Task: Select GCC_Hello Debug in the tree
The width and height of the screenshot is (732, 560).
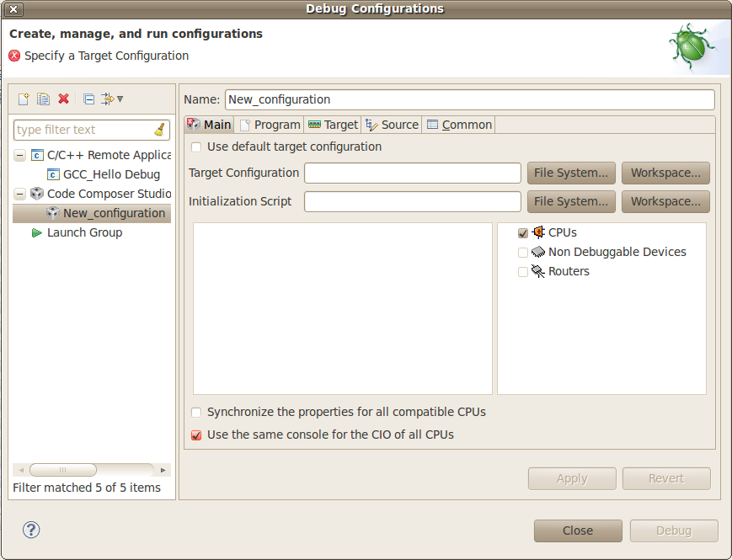Action: coord(111,174)
